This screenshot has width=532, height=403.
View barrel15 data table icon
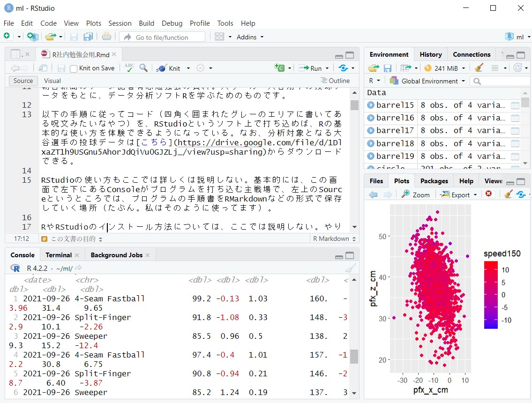pos(515,105)
